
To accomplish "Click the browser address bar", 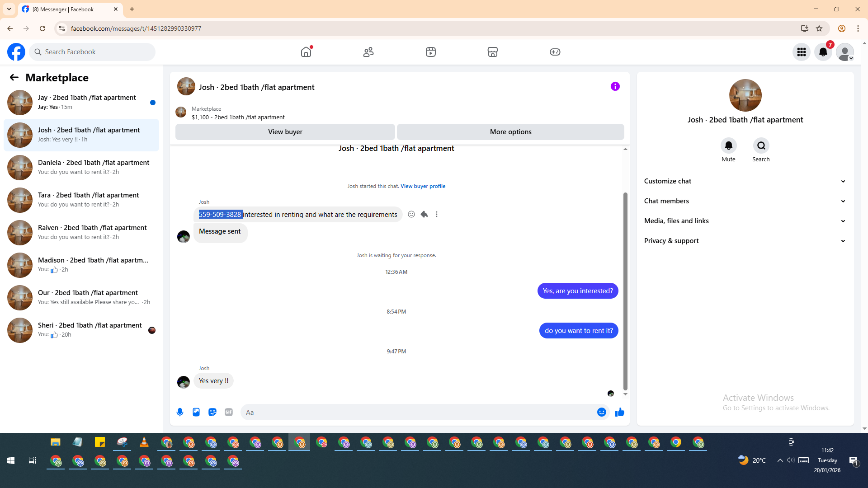I will [429, 28].
